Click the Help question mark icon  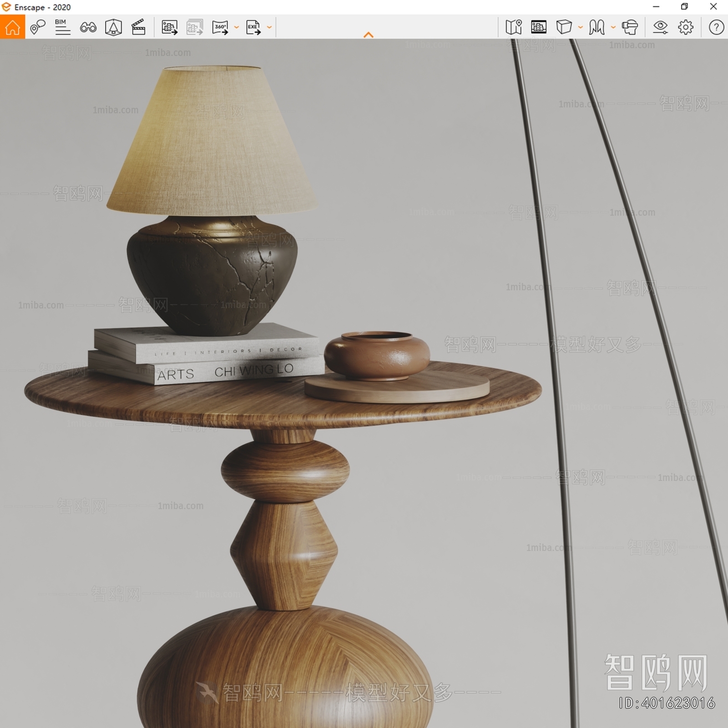pos(716,27)
